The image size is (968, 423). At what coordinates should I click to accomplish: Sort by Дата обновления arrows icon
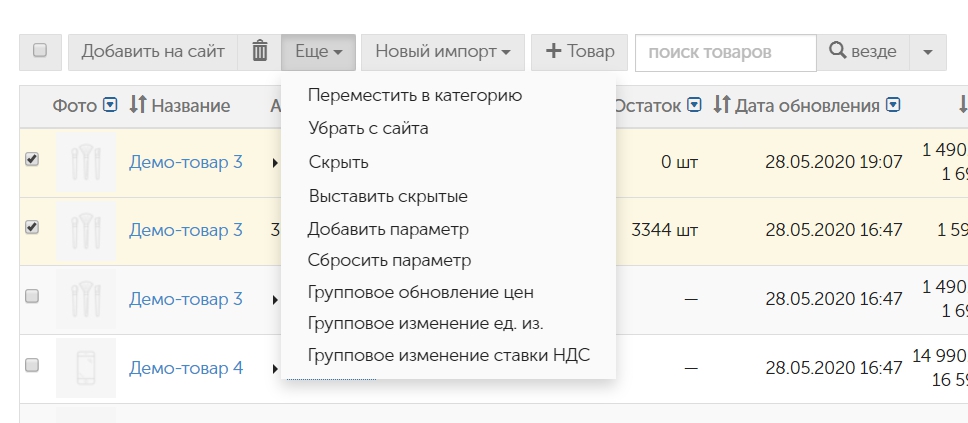722,105
